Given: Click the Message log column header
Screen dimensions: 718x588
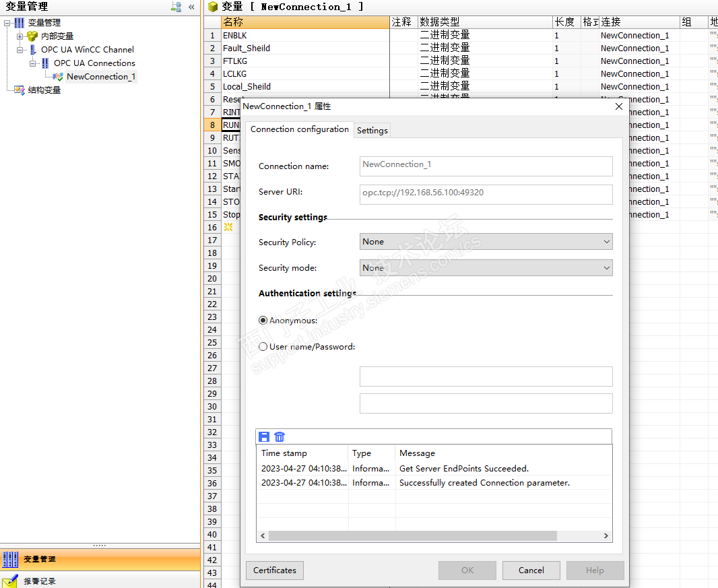Looking at the screenshot, I should 504,453.
